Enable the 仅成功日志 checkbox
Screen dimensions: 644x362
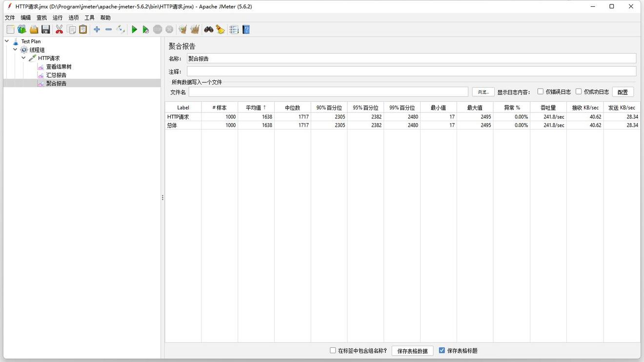point(579,92)
